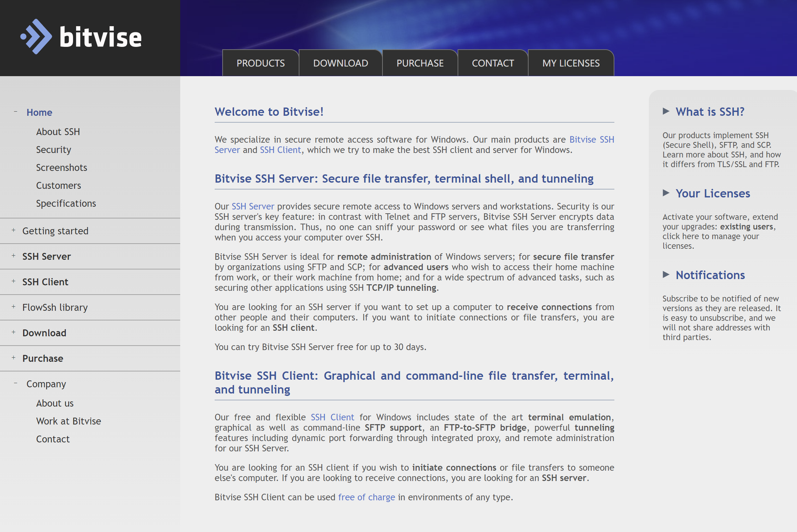797x532 pixels.
Task: Click the Bitvise logo icon
Action: tap(37, 37)
